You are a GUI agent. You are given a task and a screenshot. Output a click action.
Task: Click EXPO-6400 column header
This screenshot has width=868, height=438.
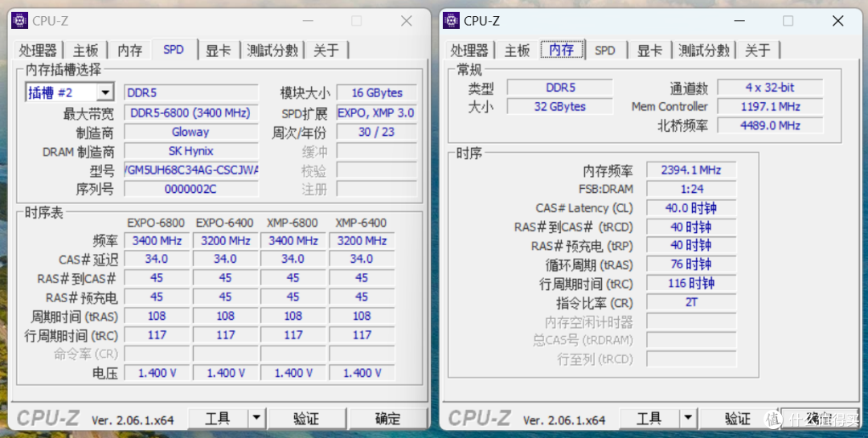[x=225, y=223]
